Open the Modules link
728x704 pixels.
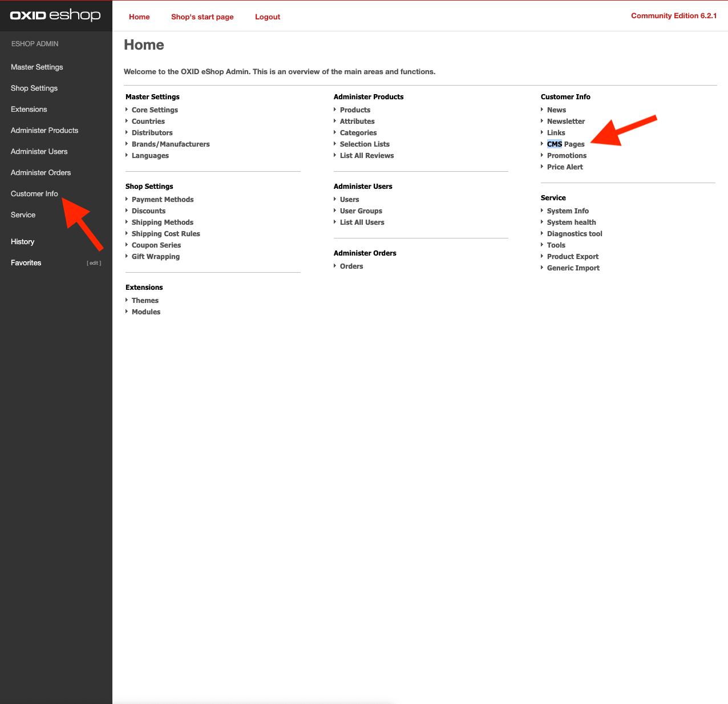146,311
